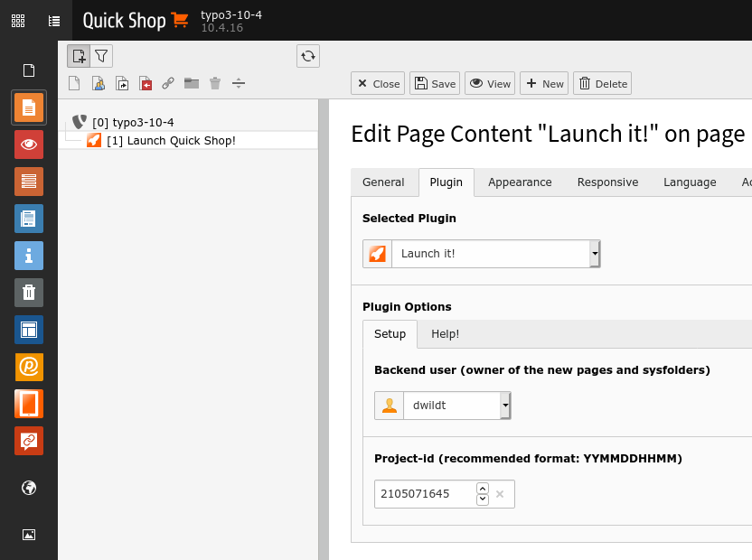Screen dimensions: 752x560
Task: Clear the Project-id input field
Action: [500, 494]
